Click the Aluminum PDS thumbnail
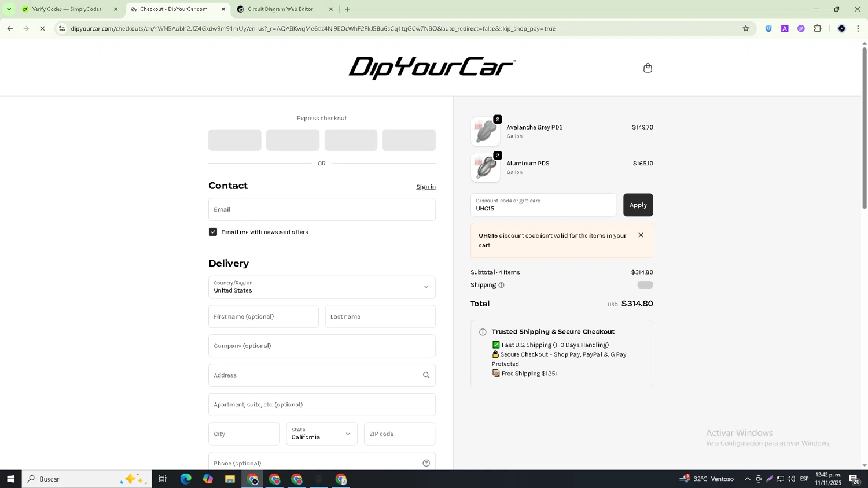 [486, 168]
